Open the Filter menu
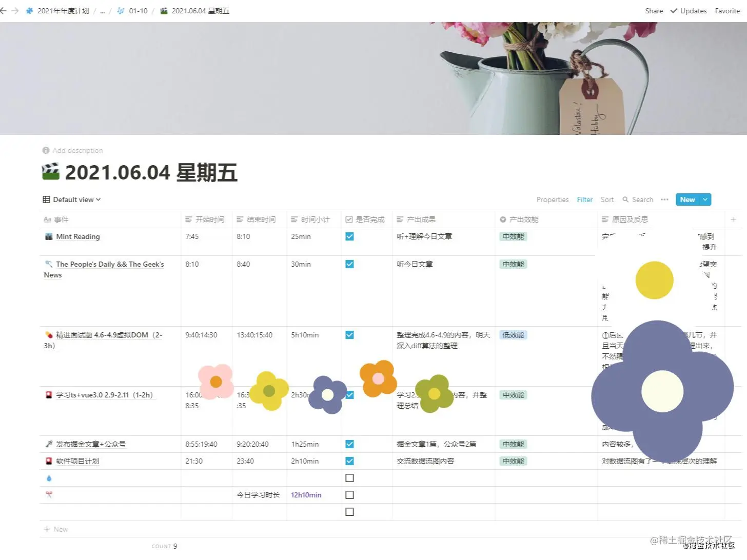 (584, 199)
